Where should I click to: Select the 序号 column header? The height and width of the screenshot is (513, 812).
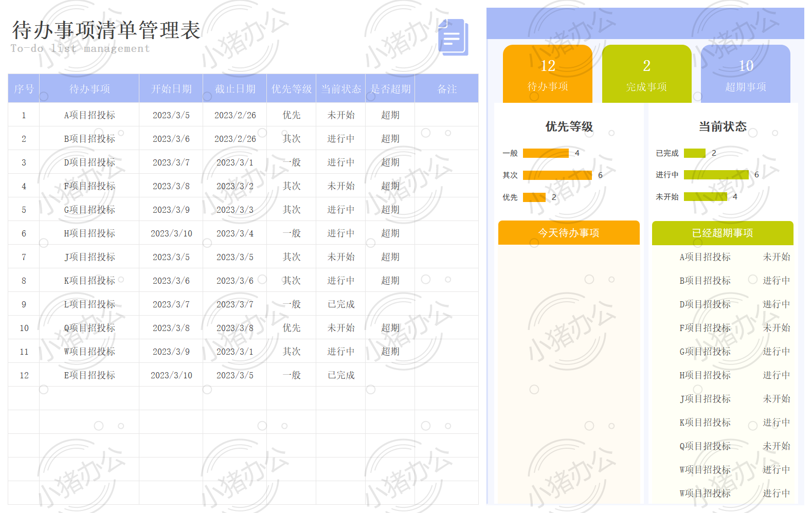tap(24, 89)
